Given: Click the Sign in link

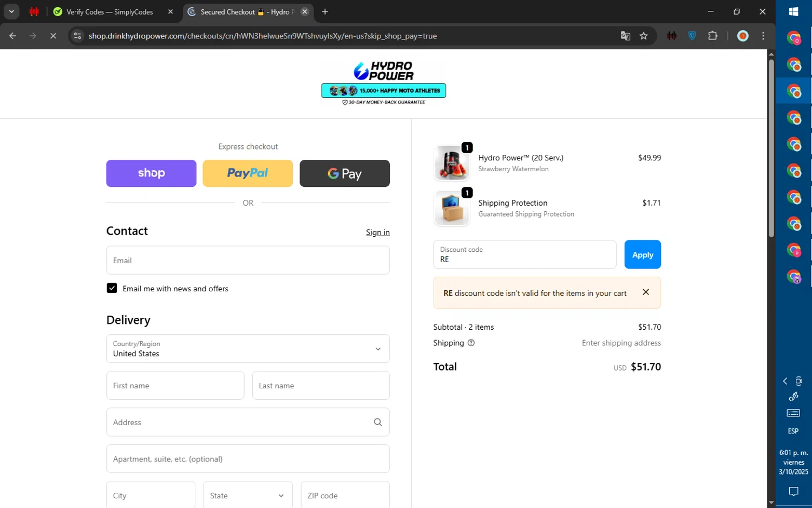Looking at the screenshot, I should point(377,232).
